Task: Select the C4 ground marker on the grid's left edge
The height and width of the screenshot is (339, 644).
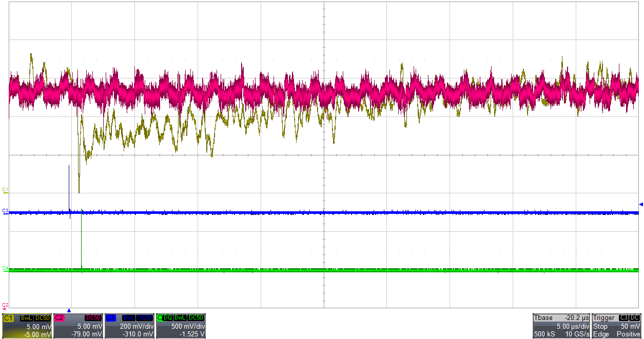Action: pos(5,268)
